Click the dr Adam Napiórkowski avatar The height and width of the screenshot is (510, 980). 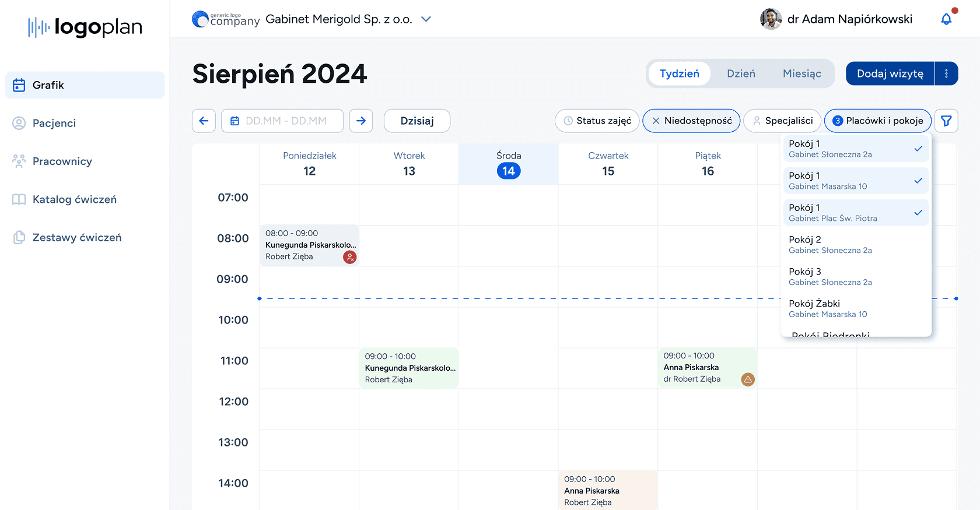click(x=771, y=19)
